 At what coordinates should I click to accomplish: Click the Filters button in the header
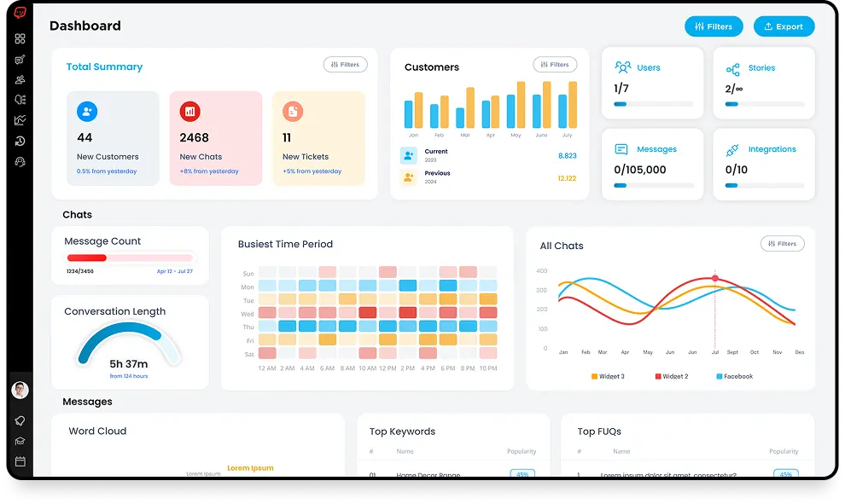click(x=714, y=26)
